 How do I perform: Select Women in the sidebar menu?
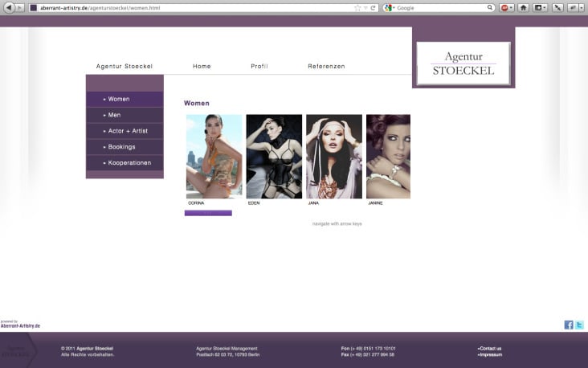coord(125,99)
